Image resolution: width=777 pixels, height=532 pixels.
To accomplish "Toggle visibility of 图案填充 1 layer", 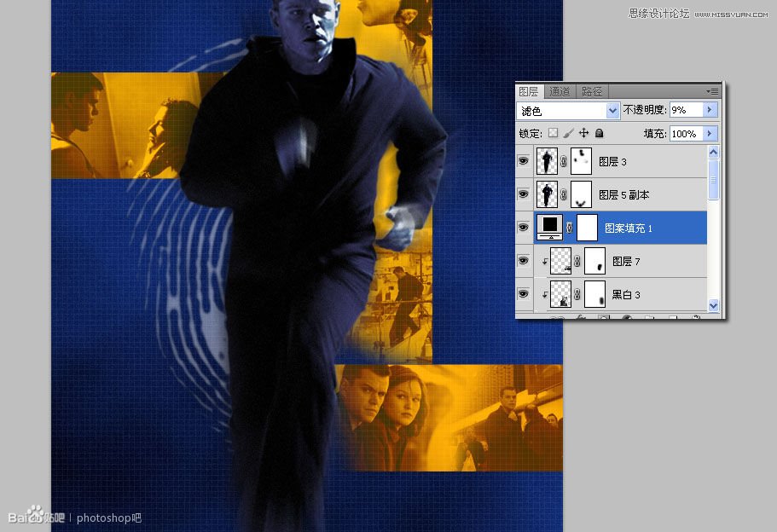I will click(523, 228).
